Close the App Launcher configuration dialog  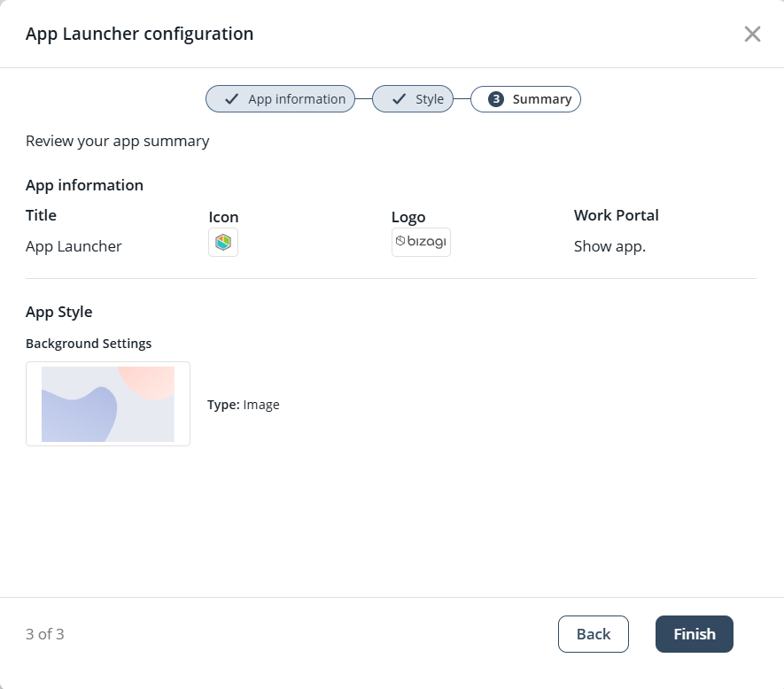[x=752, y=34]
